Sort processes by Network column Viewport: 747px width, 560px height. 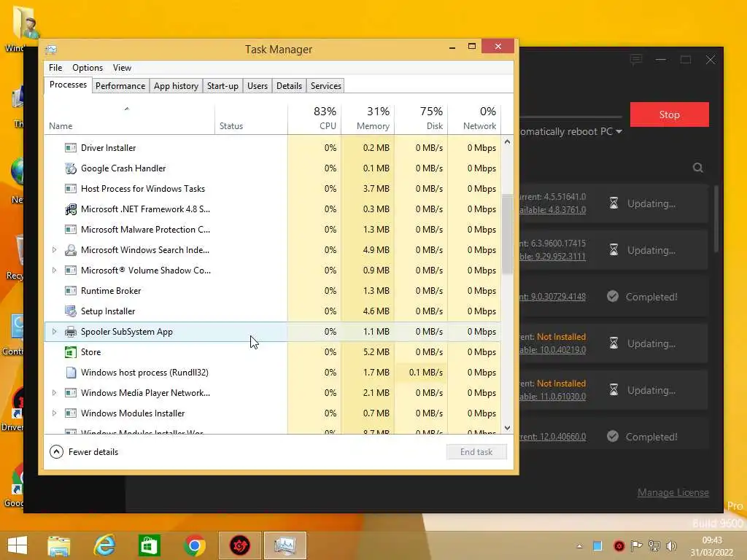pos(474,117)
